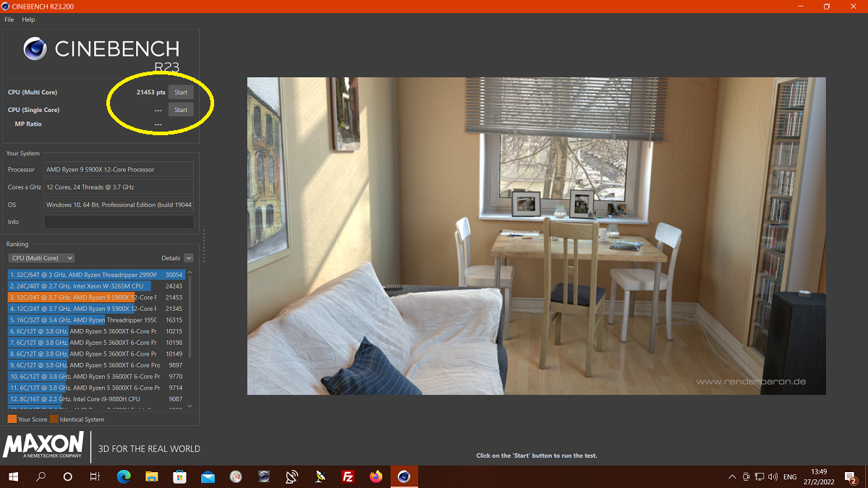
Task: Select ranking row 9 scoring 9897
Action: pyautogui.click(x=95, y=365)
